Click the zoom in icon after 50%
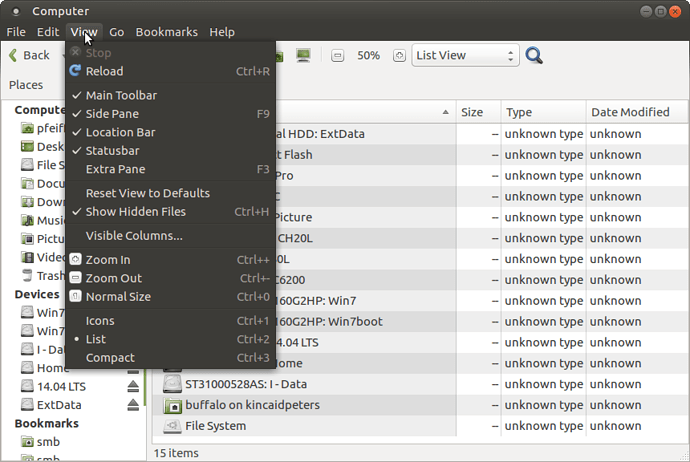Image resolution: width=690 pixels, height=462 pixels. (x=399, y=56)
